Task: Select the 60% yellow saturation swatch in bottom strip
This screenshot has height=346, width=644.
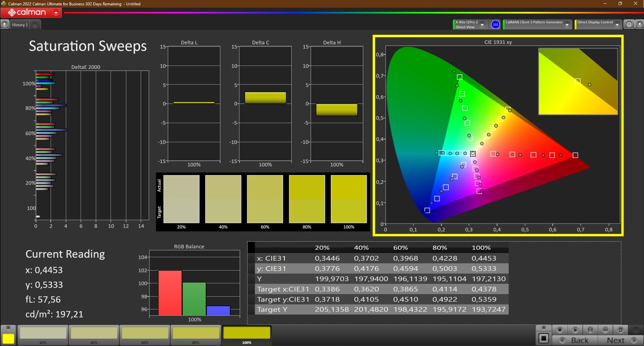Action: pos(145,335)
